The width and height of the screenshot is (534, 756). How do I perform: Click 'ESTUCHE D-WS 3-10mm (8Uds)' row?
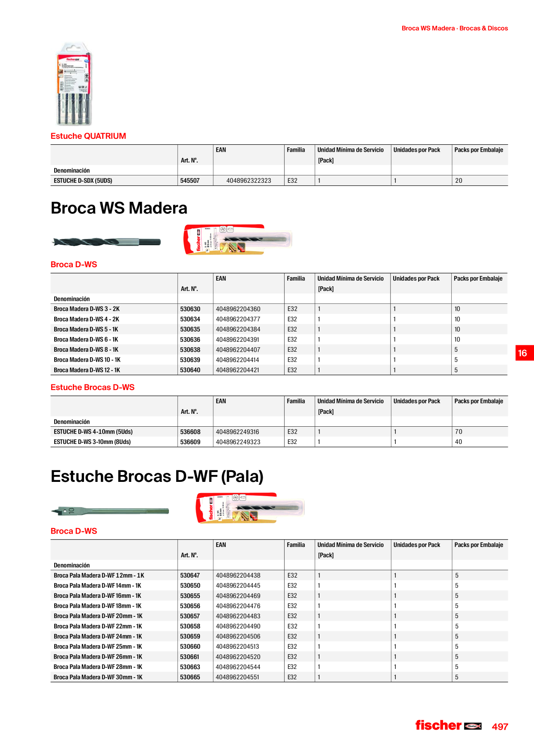pos(279,442)
